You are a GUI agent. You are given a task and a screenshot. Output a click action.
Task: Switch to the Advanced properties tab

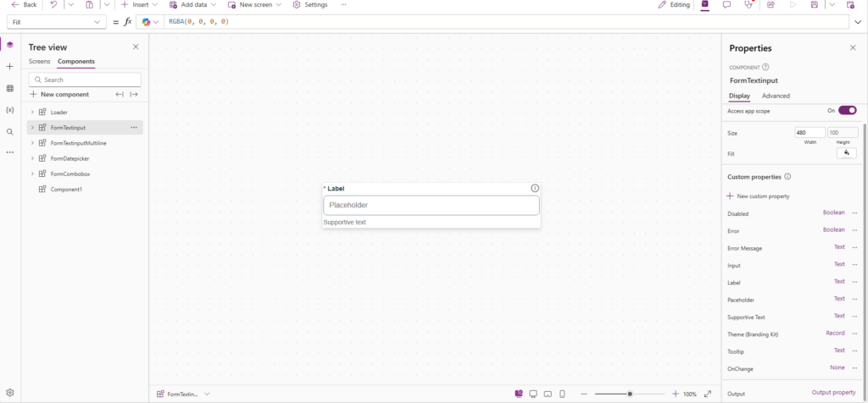776,96
